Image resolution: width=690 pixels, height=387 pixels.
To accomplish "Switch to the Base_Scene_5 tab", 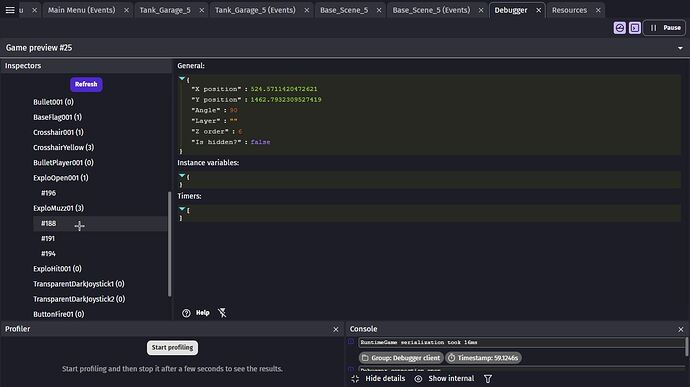I will tap(344, 10).
